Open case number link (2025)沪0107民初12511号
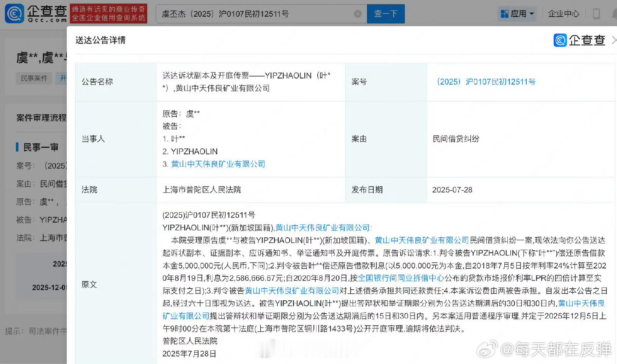This screenshot has height=364, width=617. pos(486,82)
